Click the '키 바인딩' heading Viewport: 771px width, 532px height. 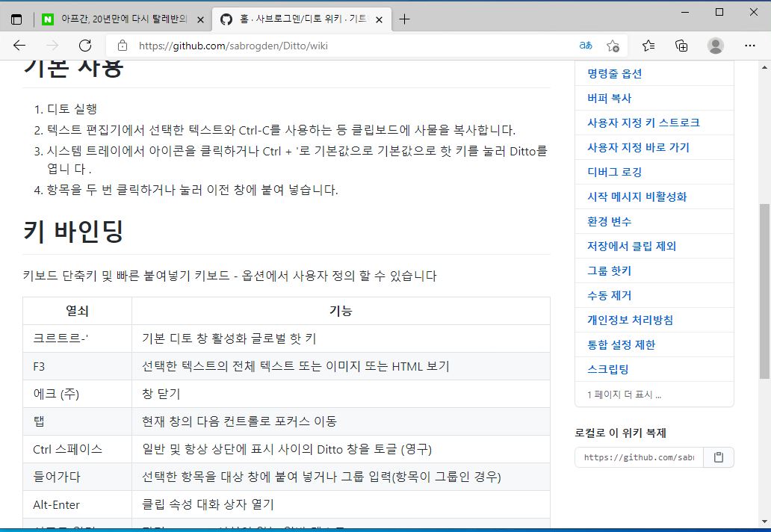pyautogui.click(x=73, y=231)
